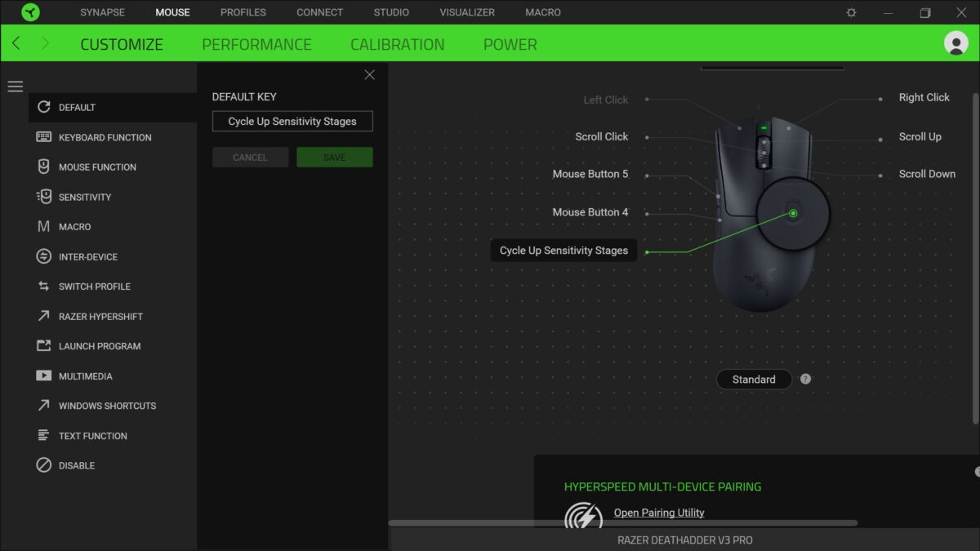The image size is (980, 551).
Task: Click the horizontal scrollbar at the bottom
Action: tap(623, 522)
